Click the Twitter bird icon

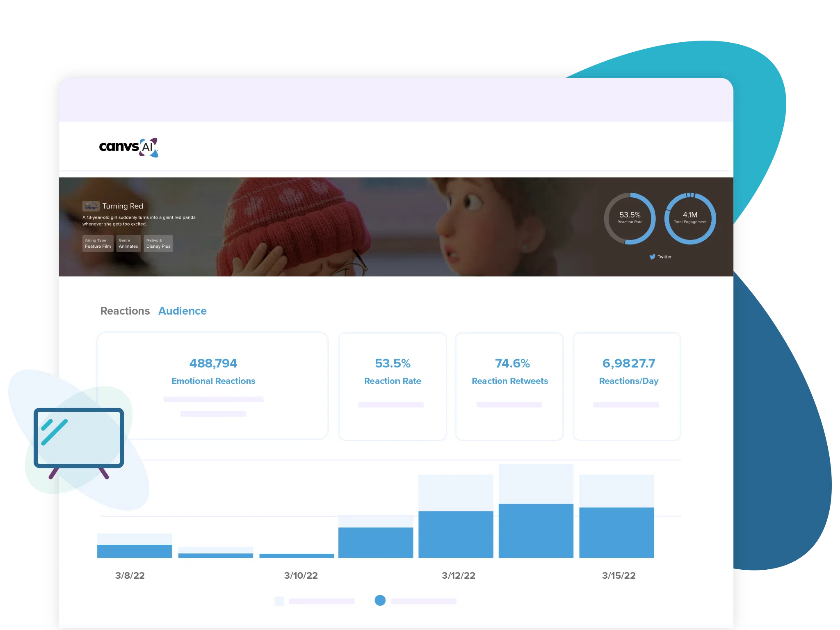(652, 257)
